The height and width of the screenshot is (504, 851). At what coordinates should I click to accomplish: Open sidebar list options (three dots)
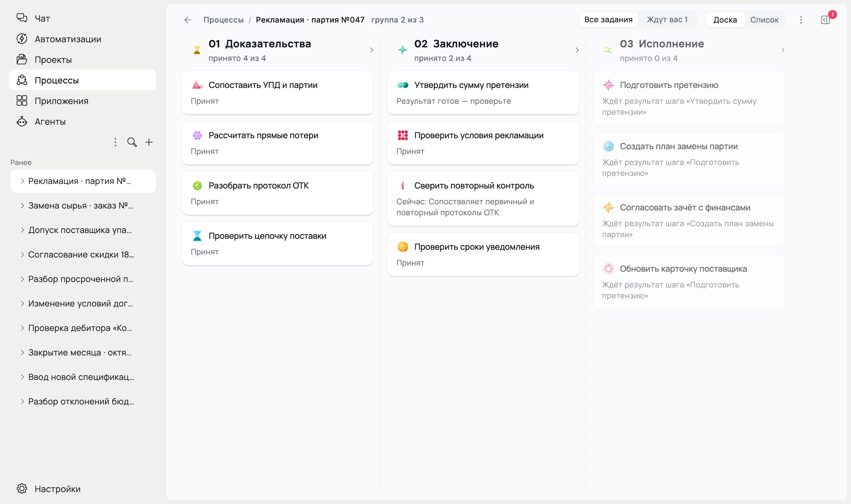click(115, 142)
